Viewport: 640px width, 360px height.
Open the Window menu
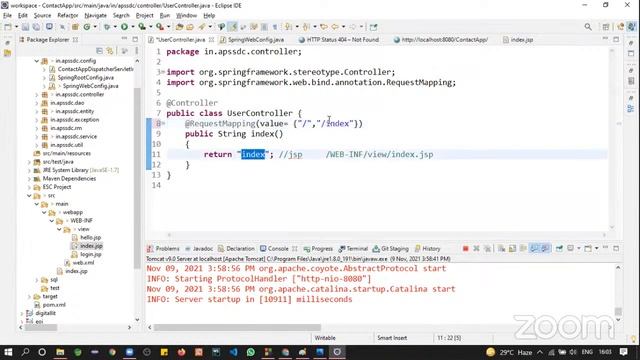(x=187, y=16)
